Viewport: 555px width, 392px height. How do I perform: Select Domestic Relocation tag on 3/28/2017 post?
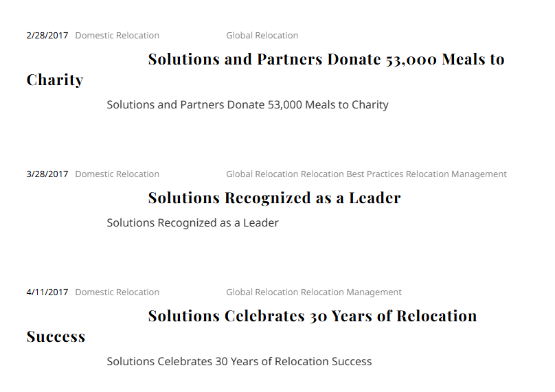coord(117,174)
